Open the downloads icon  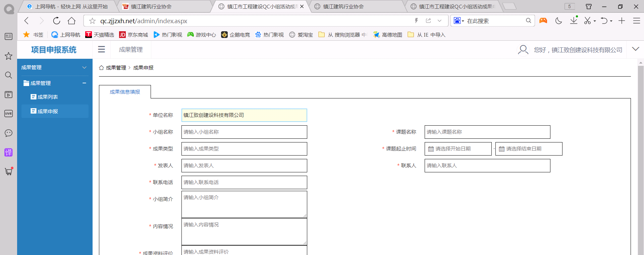pyautogui.click(x=574, y=20)
